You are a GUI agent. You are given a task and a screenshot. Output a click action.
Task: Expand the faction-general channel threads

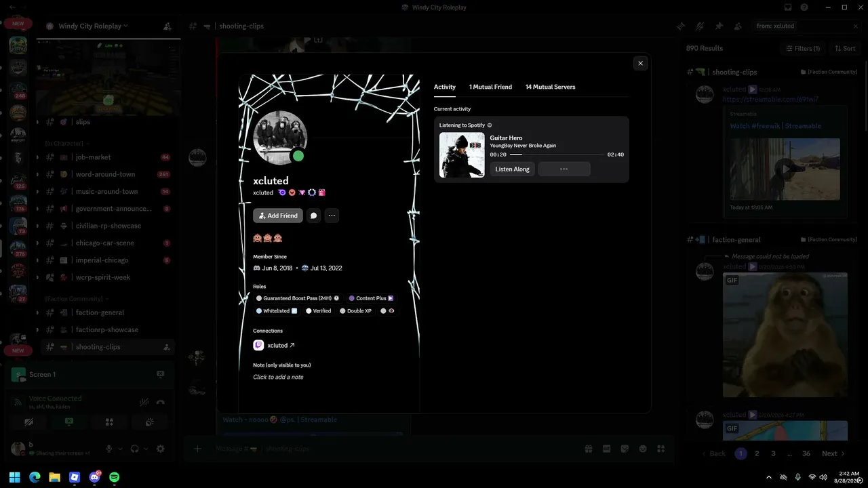[37, 312]
